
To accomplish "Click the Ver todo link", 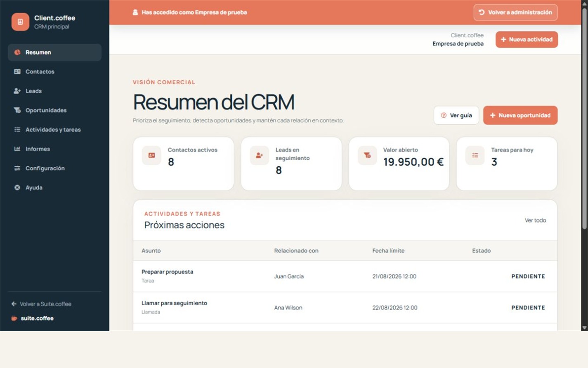I will (x=535, y=221).
